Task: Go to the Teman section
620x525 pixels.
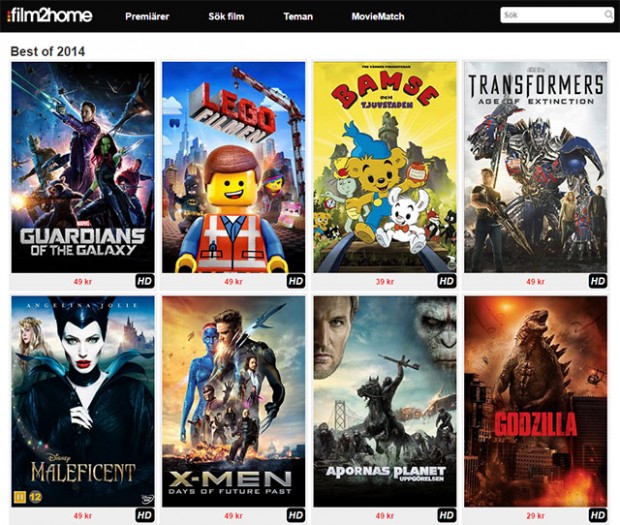Action: point(298,17)
